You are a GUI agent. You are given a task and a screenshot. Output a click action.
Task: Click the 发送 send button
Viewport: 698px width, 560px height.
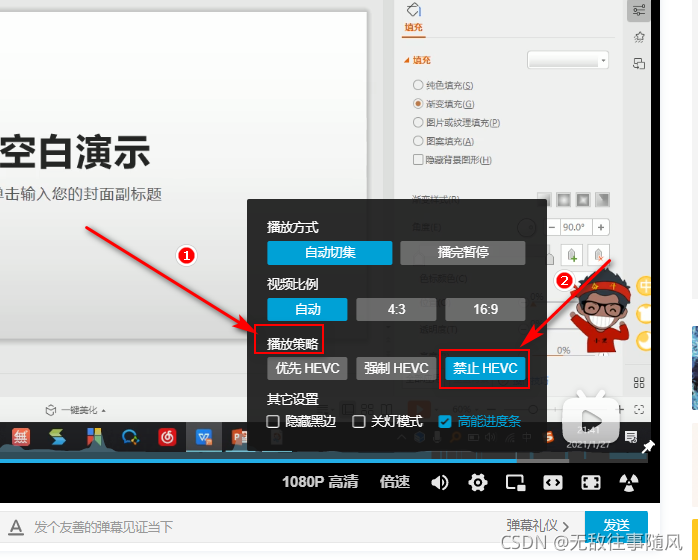616,526
